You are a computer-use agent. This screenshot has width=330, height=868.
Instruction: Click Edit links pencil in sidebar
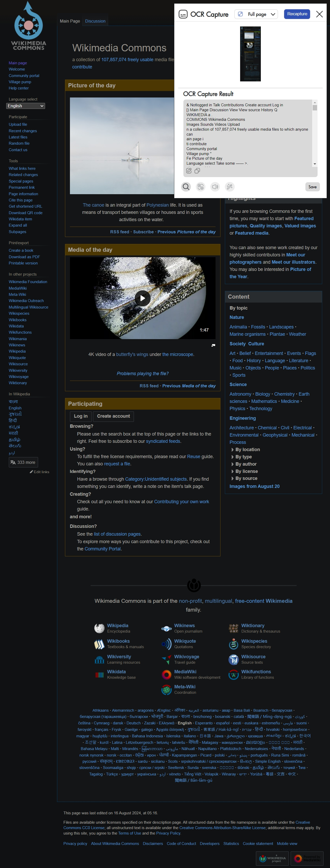[39, 472]
